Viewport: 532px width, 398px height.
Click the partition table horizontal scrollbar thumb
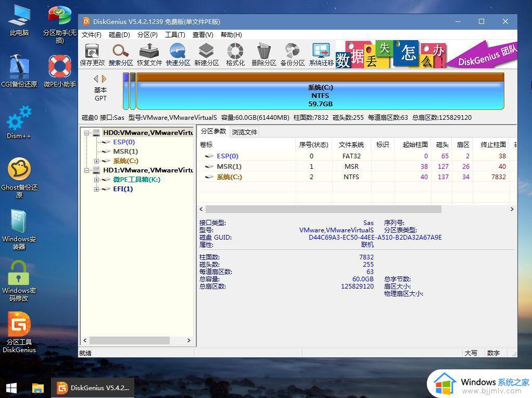(323, 209)
